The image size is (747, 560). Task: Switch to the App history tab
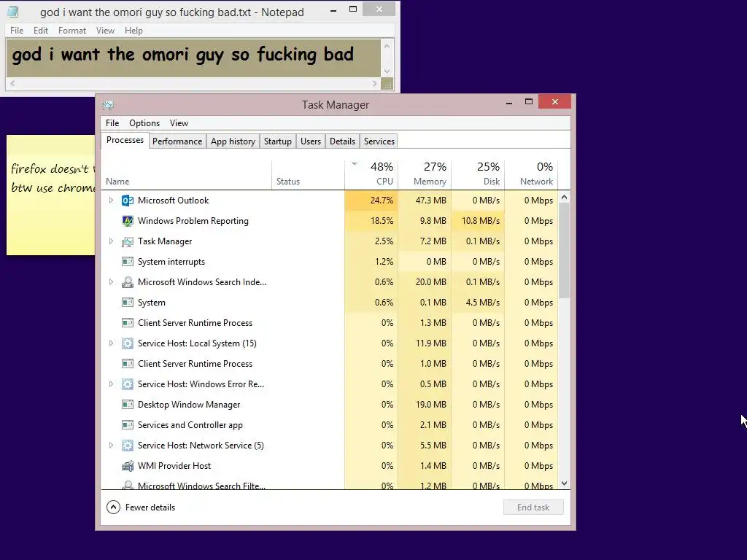pyautogui.click(x=233, y=141)
